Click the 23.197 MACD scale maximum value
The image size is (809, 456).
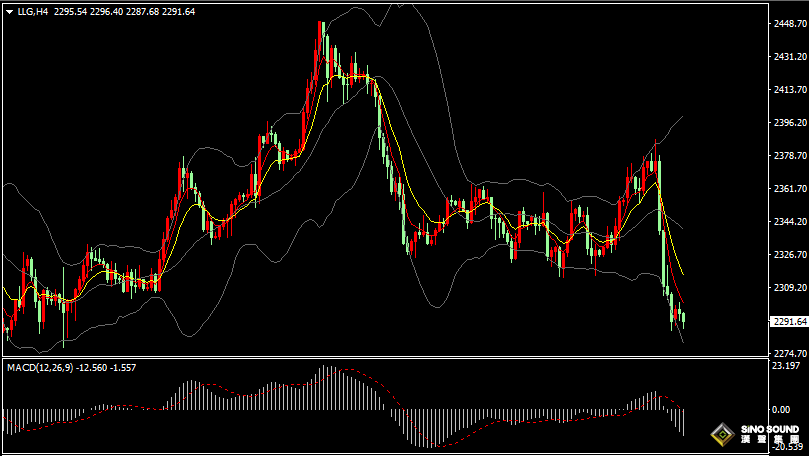pos(786,366)
